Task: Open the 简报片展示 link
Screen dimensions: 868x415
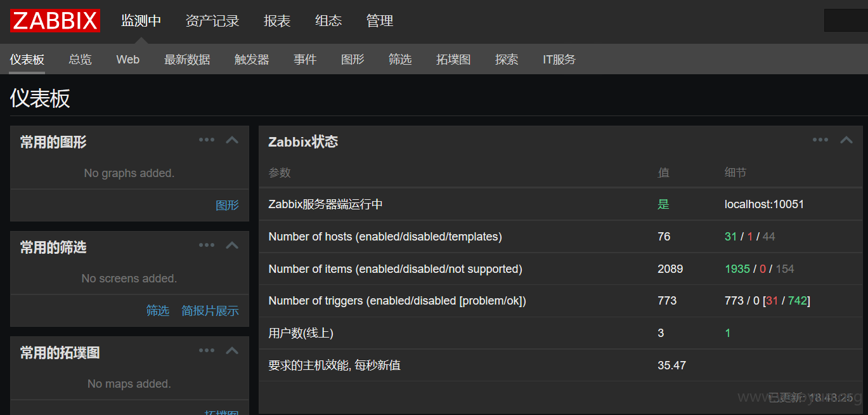Action: pyautogui.click(x=210, y=310)
